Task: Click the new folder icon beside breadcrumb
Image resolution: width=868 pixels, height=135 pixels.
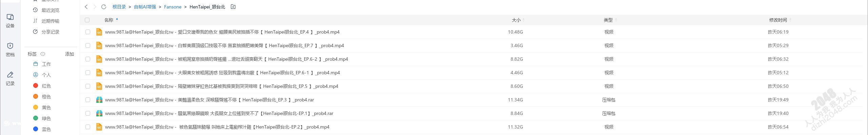Action: tap(233, 7)
